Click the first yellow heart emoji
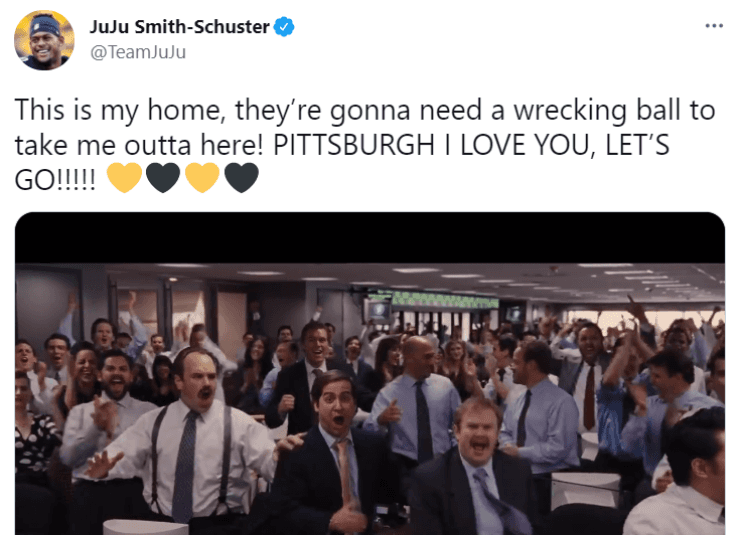The width and height of the screenshot is (740, 535). (124, 178)
